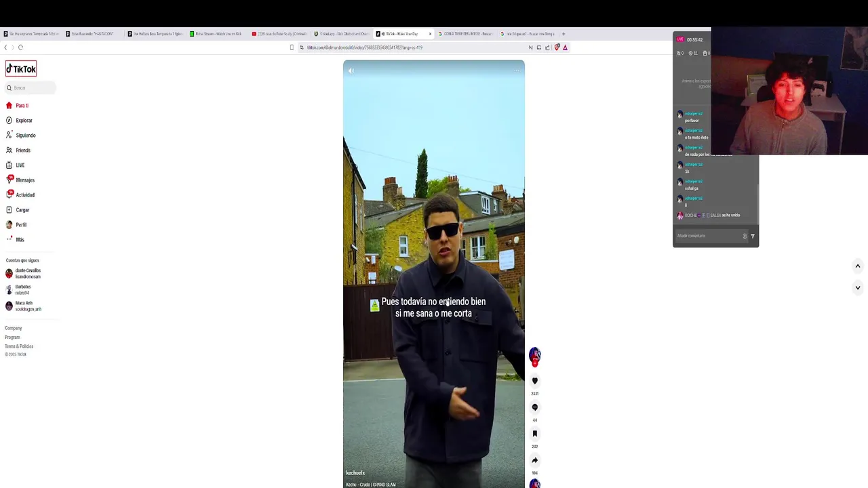Click the browser forward arrow

coord(13,47)
